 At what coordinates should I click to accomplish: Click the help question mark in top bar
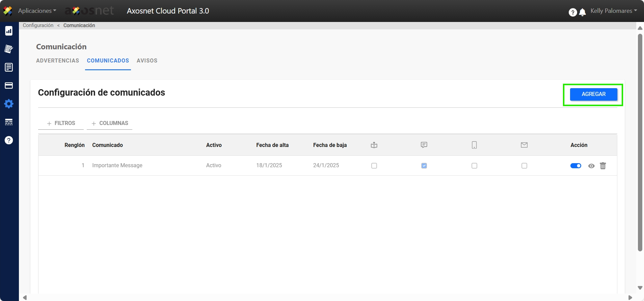coord(572,12)
